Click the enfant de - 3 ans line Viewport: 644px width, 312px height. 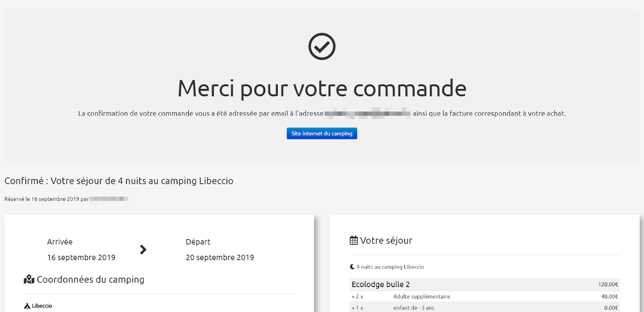tap(413, 308)
